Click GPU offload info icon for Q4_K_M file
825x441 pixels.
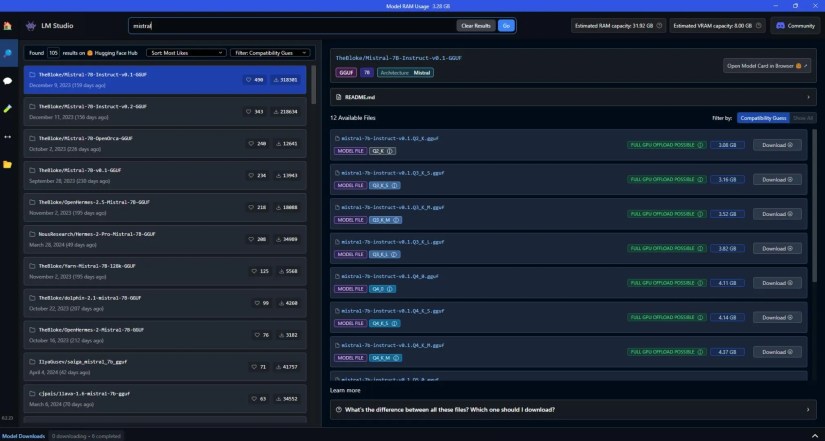point(700,352)
